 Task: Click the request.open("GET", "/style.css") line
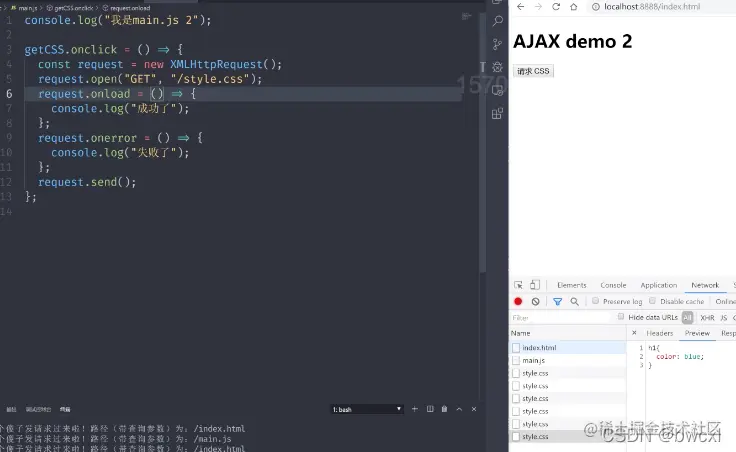point(150,79)
